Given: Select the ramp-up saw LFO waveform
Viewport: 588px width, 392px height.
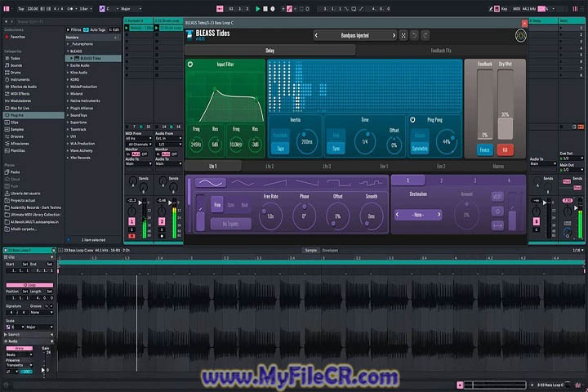Looking at the screenshot, I should point(274,183).
